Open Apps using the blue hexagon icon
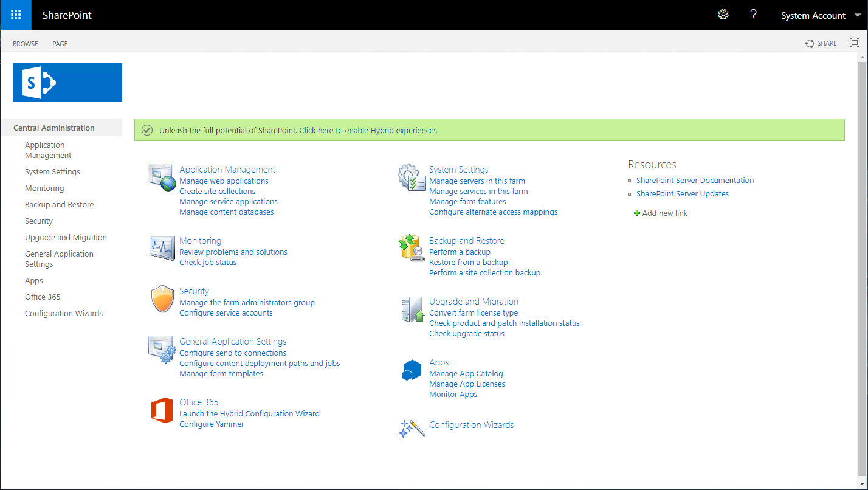 (x=411, y=370)
